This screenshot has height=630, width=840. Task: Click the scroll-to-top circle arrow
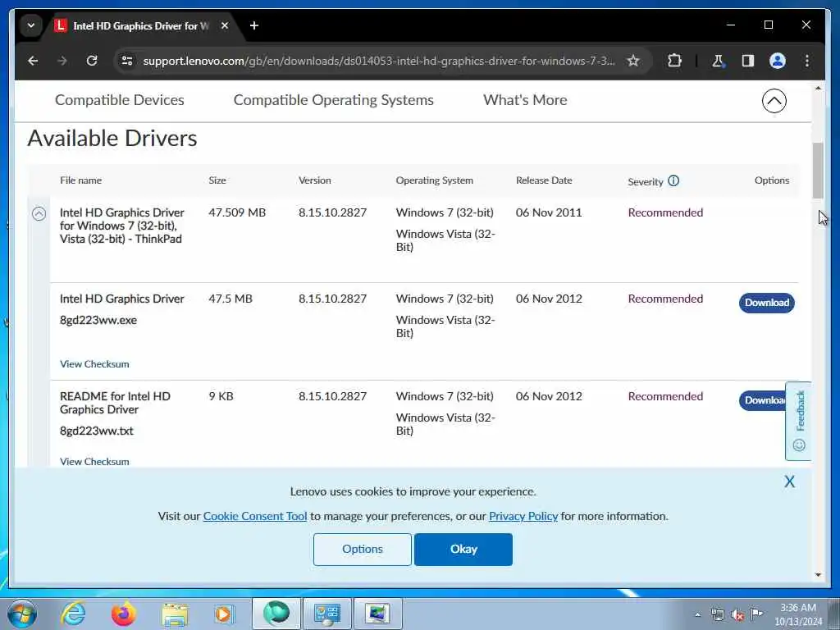click(x=774, y=101)
